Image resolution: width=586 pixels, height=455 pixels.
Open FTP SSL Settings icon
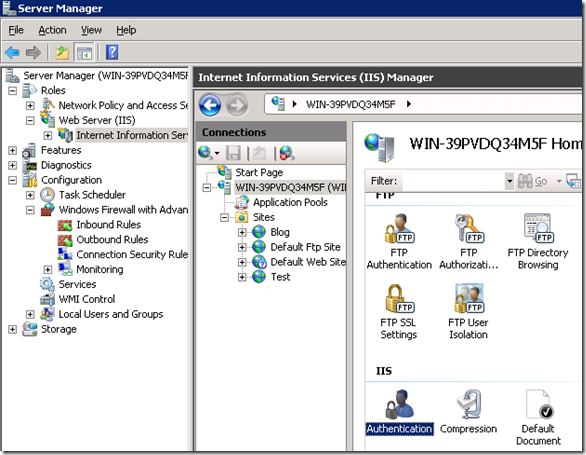click(x=398, y=311)
